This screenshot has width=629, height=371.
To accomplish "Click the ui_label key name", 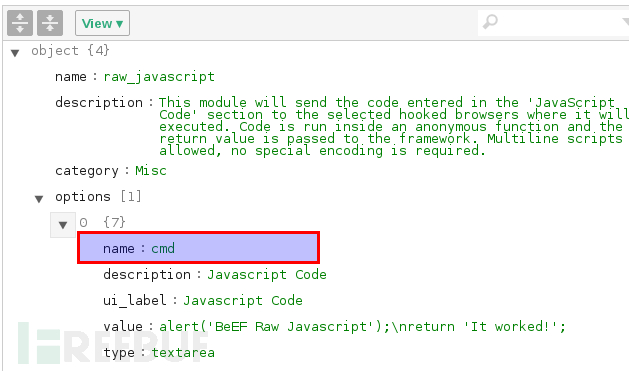I will 134,300.
